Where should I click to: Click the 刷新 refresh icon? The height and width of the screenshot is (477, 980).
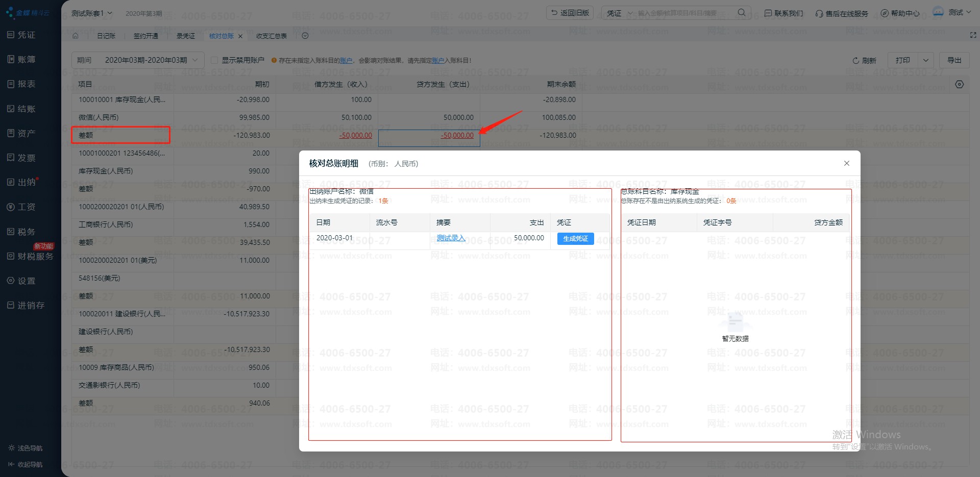856,61
